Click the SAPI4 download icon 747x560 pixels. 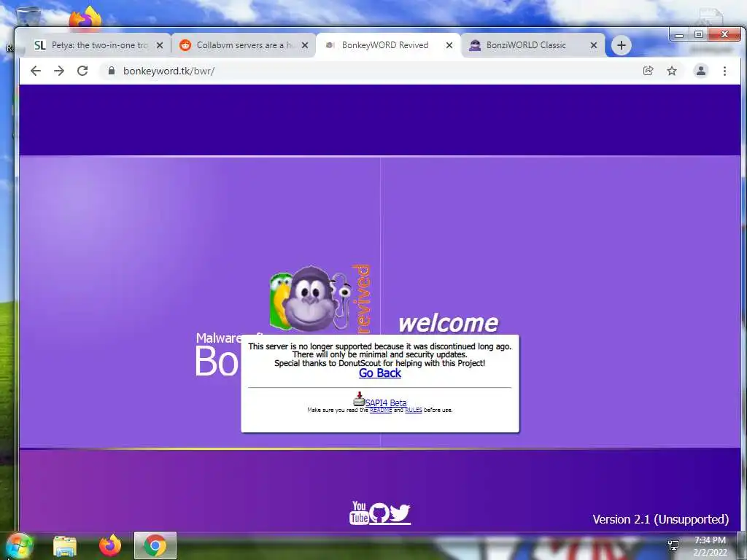point(359,399)
